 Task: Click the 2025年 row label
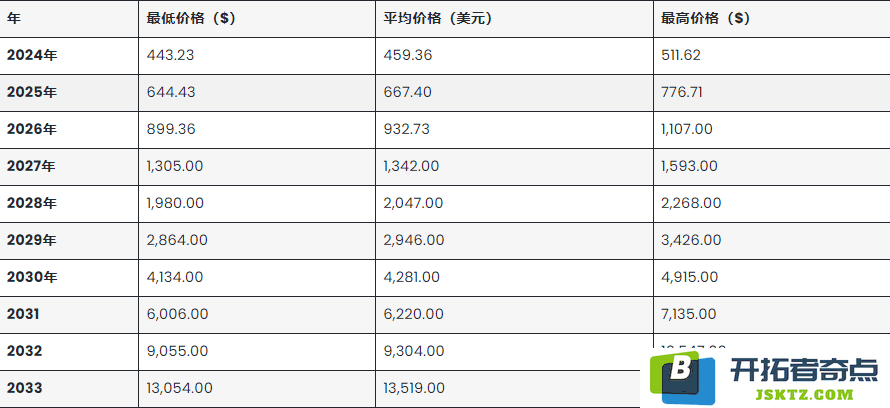[x=32, y=92]
